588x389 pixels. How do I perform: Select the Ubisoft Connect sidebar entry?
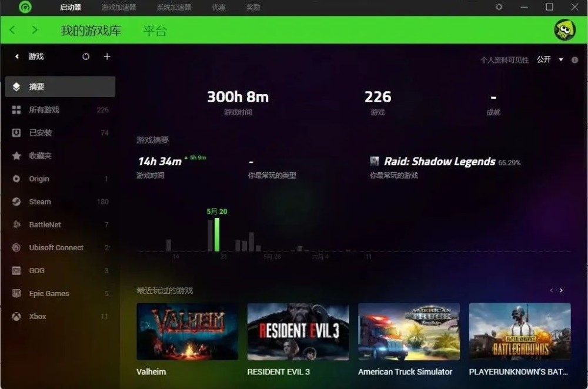pos(55,247)
